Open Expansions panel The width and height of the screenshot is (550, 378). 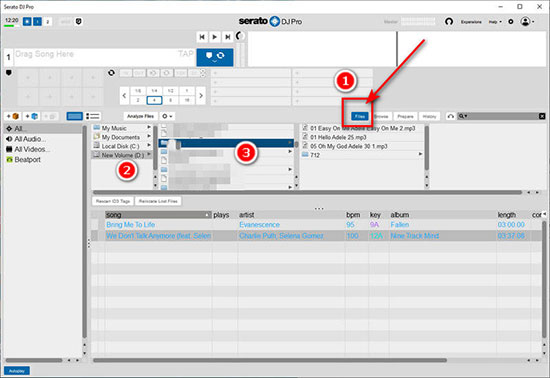pos(471,22)
